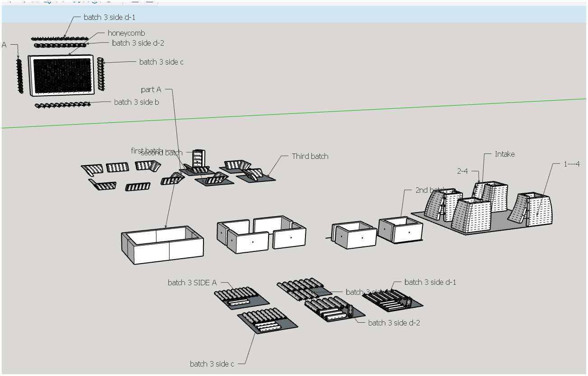588x376 pixels.
Task: Click the honeycomb panel model
Action: (61, 75)
